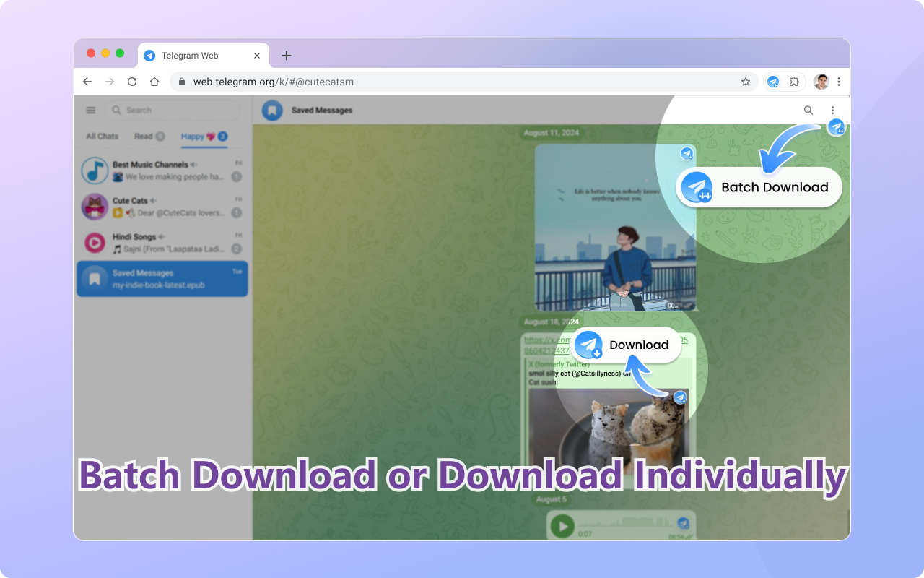
Task: Open the Best Music Channels chat
Action: click(x=162, y=171)
